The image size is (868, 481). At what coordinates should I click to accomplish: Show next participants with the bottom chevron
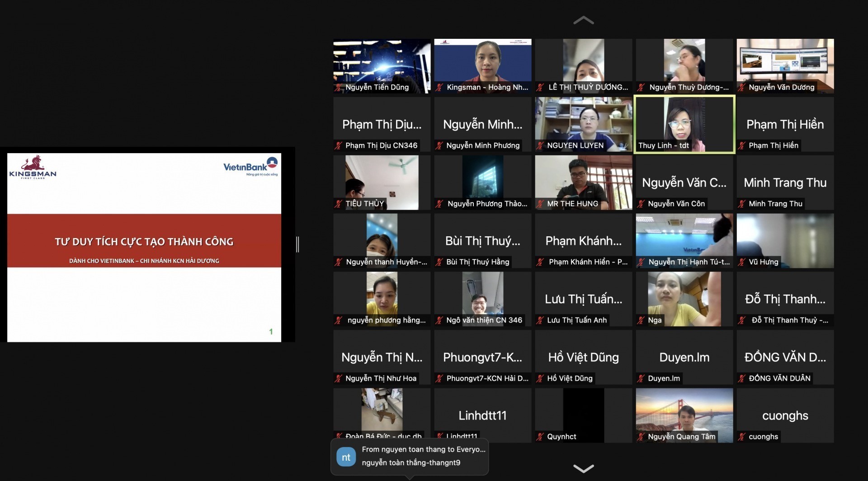click(x=583, y=468)
